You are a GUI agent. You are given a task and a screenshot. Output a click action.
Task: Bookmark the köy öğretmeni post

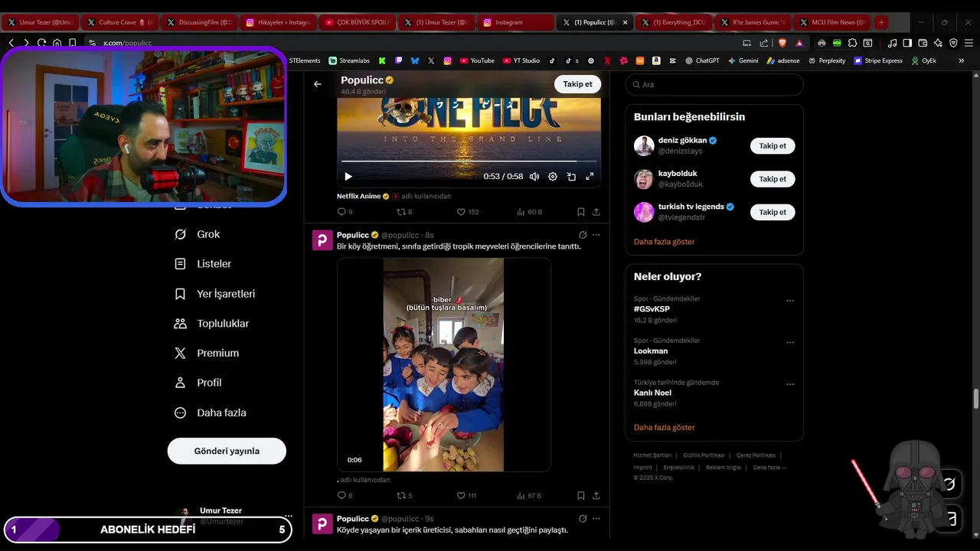(x=581, y=496)
